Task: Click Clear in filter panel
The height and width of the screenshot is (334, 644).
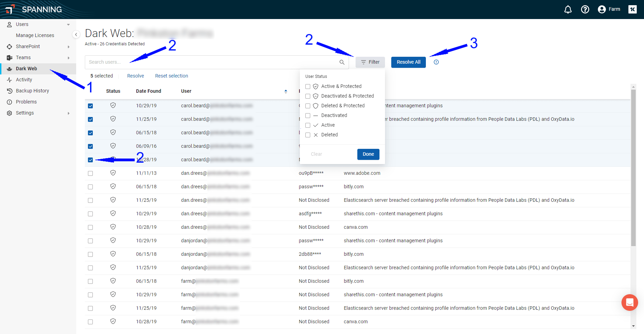Action: pos(316,154)
